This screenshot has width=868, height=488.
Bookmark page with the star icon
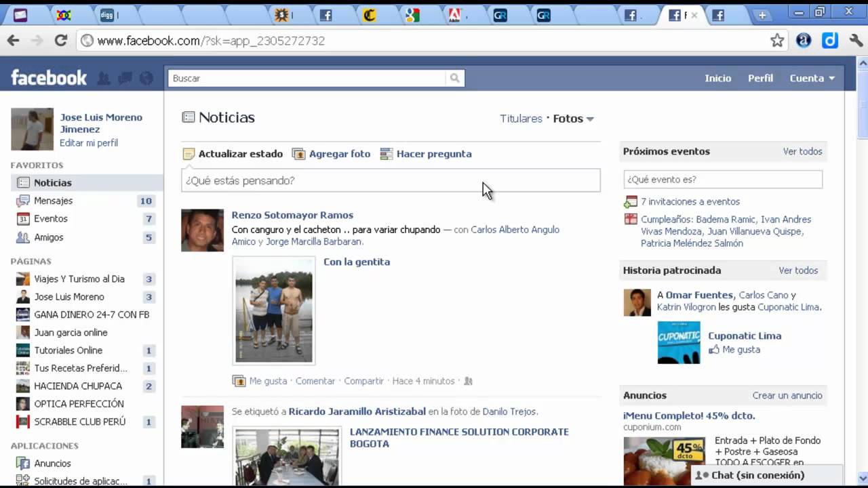coord(777,41)
